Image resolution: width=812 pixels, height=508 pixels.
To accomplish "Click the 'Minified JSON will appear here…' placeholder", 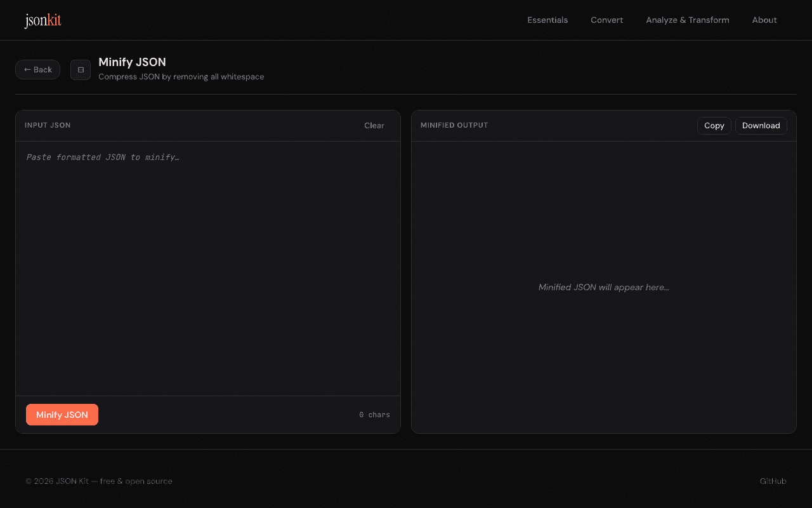I will 604,287.
